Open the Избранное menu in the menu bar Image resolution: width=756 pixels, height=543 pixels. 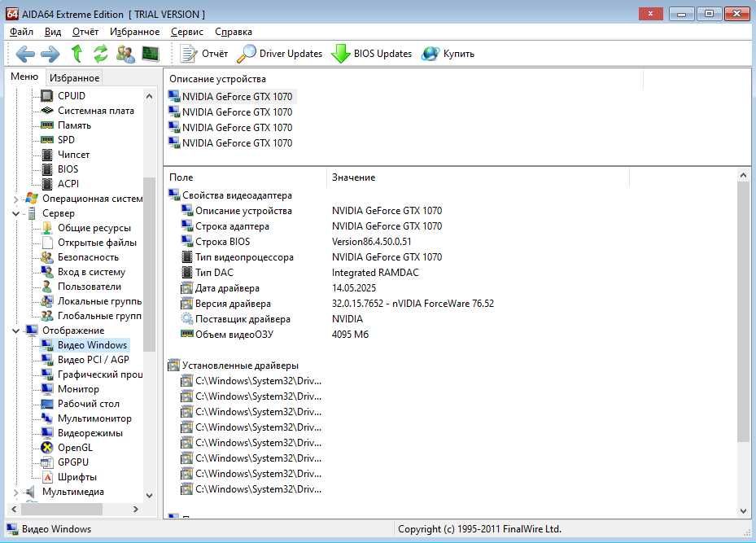tap(134, 32)
